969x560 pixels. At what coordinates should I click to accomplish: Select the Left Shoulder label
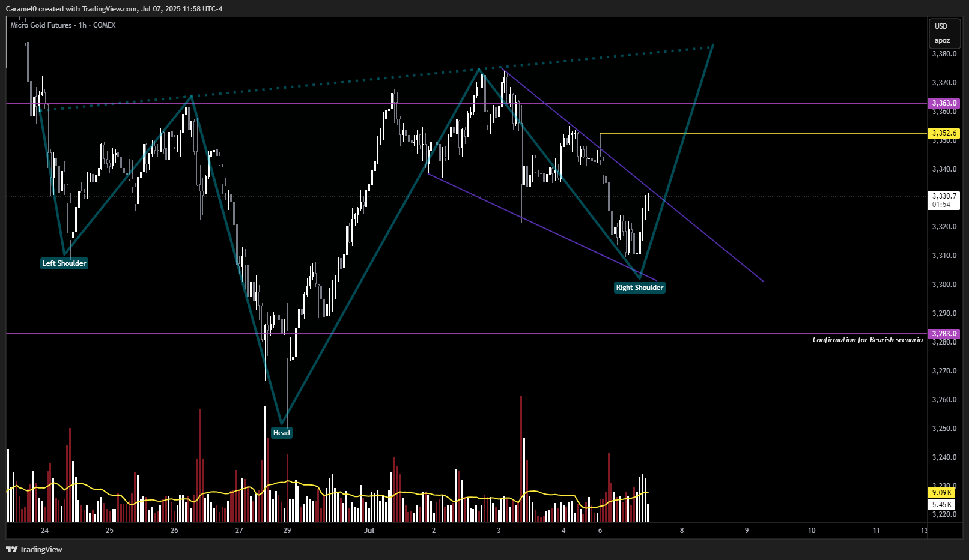[64, 263]
